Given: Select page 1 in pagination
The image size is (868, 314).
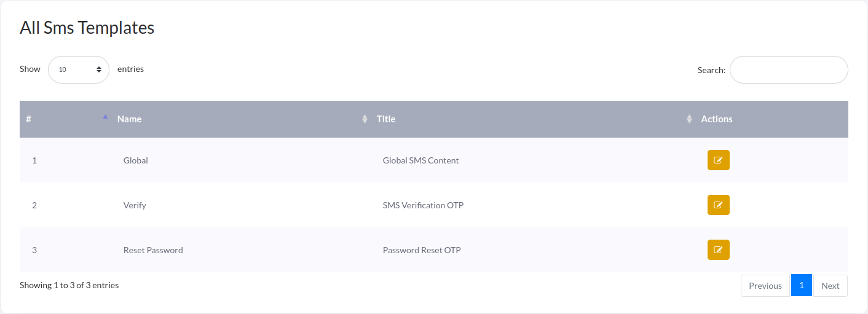Looking at the screenshot, I should pos(802,285).
